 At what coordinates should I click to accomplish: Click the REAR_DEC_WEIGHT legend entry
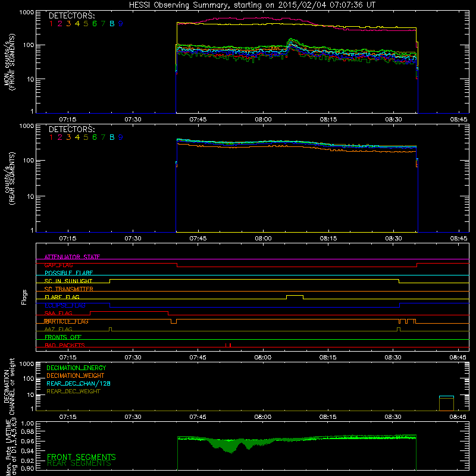coord(73,392)
